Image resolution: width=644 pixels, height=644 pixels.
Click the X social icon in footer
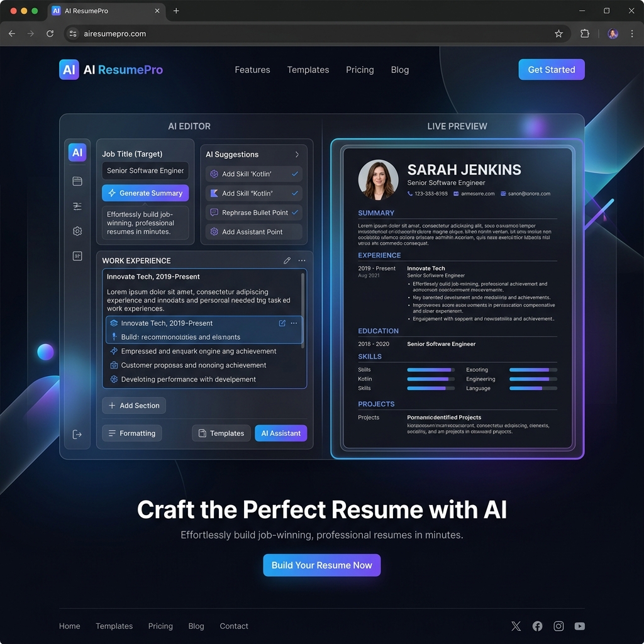[516, 626]
